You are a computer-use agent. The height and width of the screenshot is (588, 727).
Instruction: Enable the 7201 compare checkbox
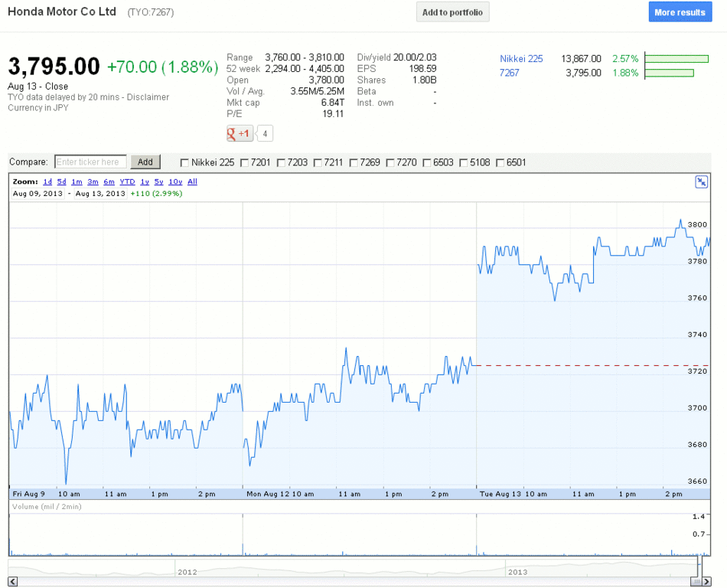(244, 163)
